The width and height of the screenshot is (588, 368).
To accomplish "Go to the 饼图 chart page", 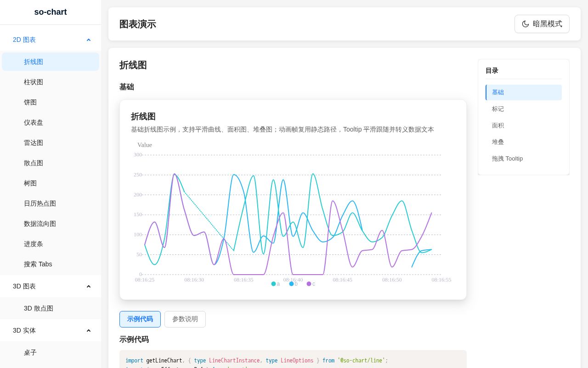I will coord(51,102).
